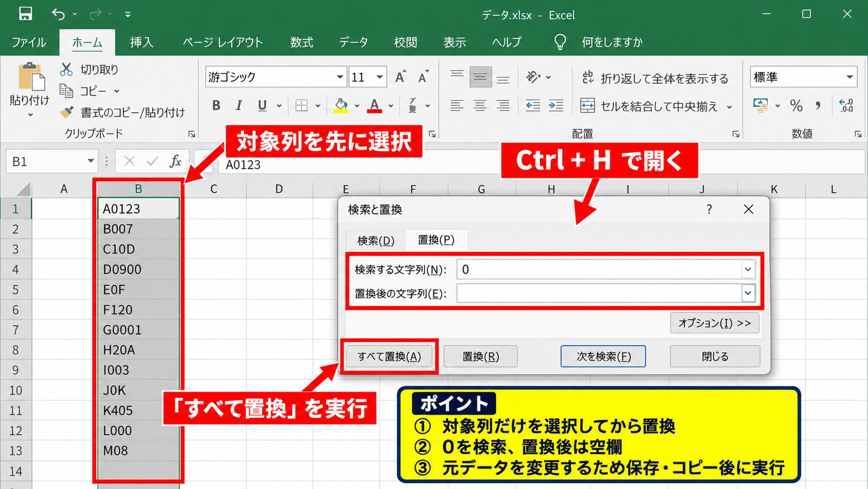Click the すべて置換(A) button
The width and height of the screenshot is (868, 489).
pos(389,356)
